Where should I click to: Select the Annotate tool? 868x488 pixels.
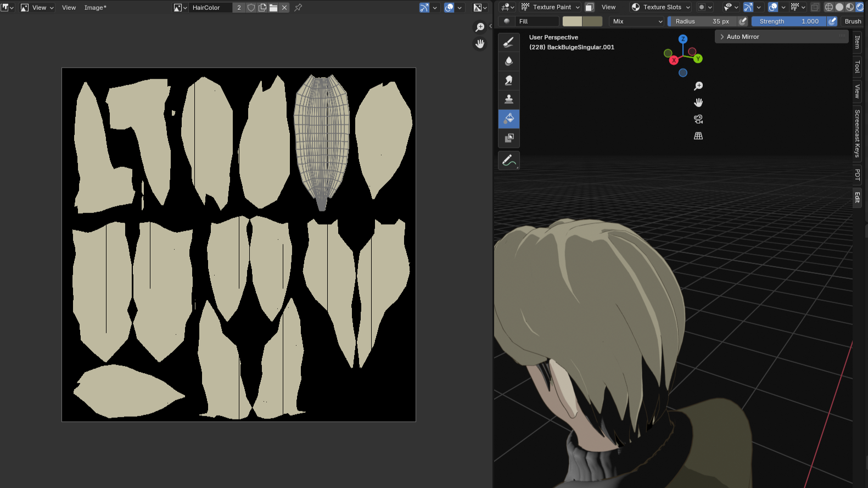point(509,161)
